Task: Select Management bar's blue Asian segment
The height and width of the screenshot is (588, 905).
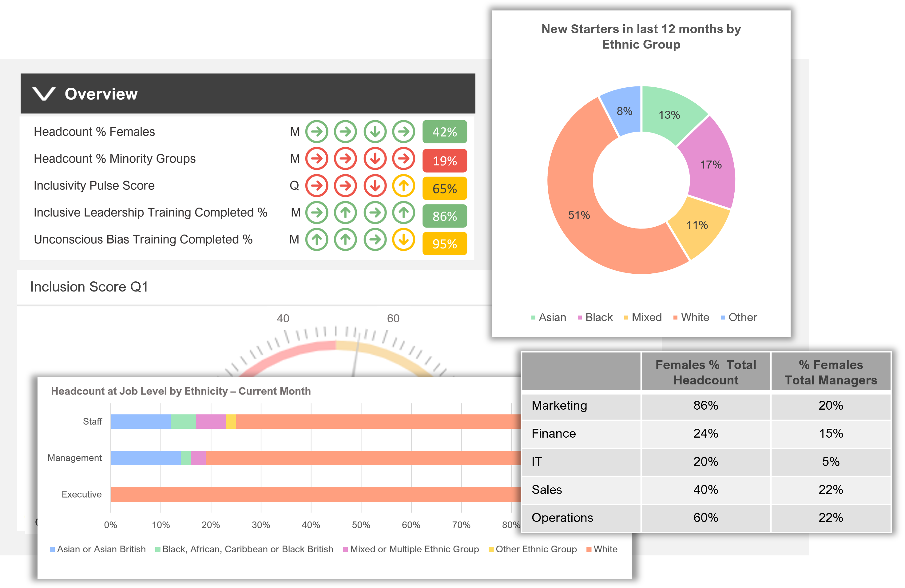Action: click(x=146, y=458)
